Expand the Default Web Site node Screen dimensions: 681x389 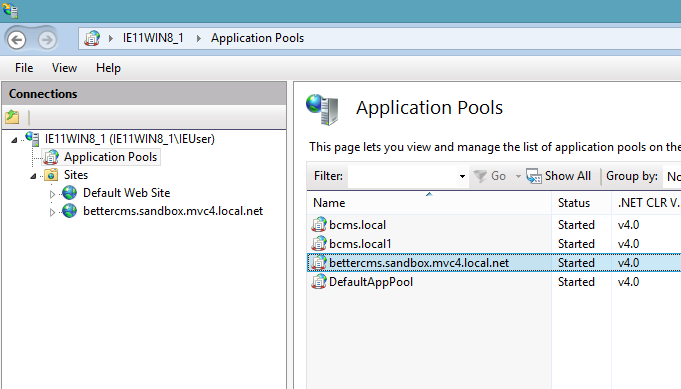click(x=52, y=194)
